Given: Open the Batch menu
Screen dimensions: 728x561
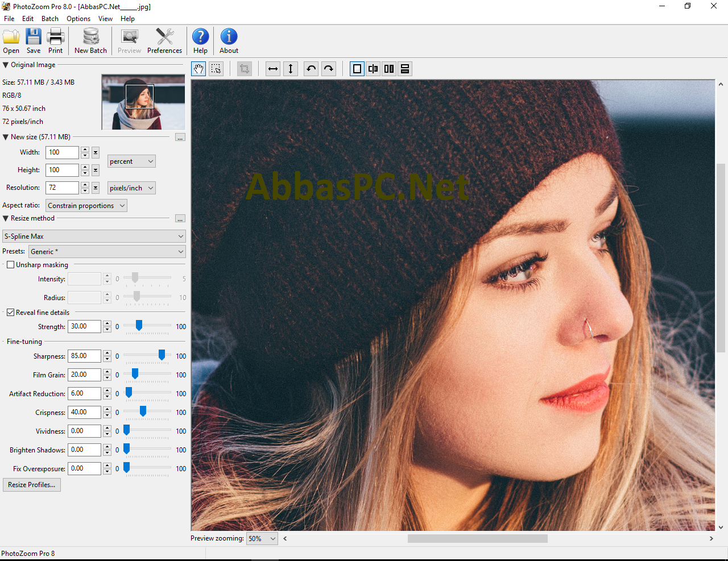Looking at the screenshot, I should tap(50, 19).
